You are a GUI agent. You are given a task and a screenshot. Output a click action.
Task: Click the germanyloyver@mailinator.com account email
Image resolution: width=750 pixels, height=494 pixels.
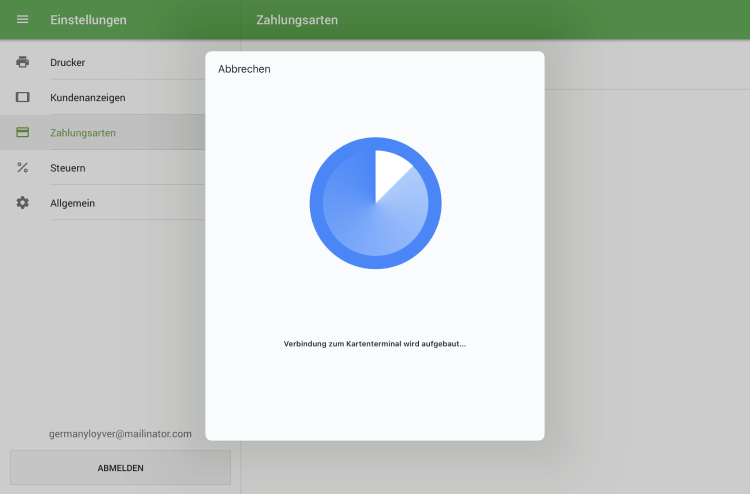pyautogui.click(x=120, y=434)
